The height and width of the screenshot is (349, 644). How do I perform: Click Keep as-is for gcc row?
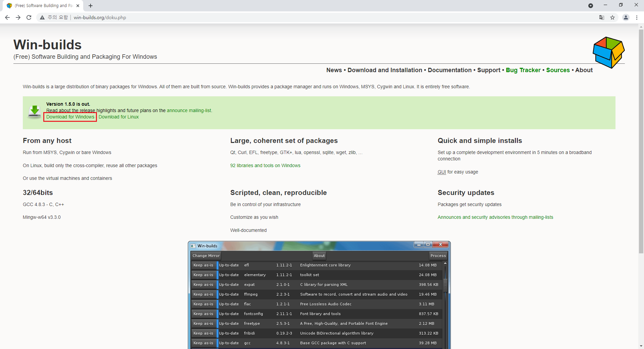pyautogui.click(x=203, y=343)
